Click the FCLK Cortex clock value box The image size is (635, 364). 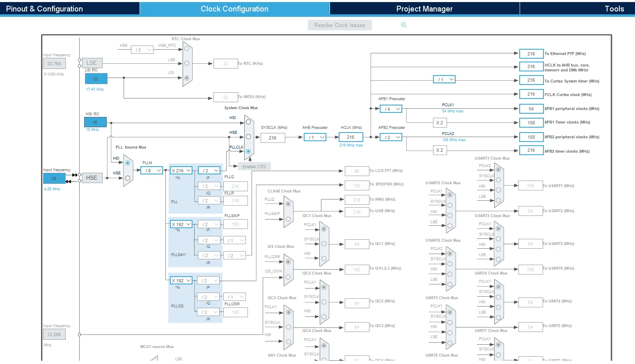coord(531,94)
